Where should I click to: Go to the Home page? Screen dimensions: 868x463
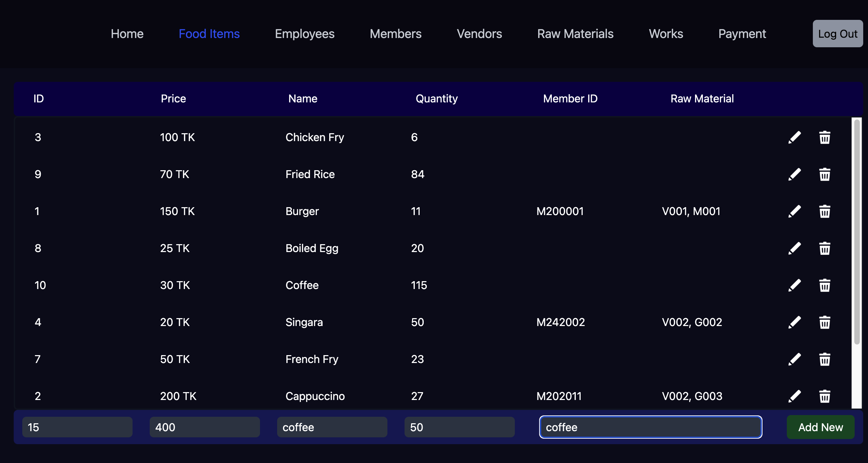point(127,34)
